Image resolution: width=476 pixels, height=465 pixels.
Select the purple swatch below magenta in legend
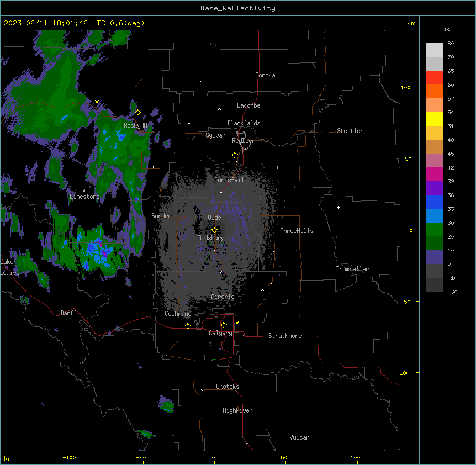click(434, 188)
